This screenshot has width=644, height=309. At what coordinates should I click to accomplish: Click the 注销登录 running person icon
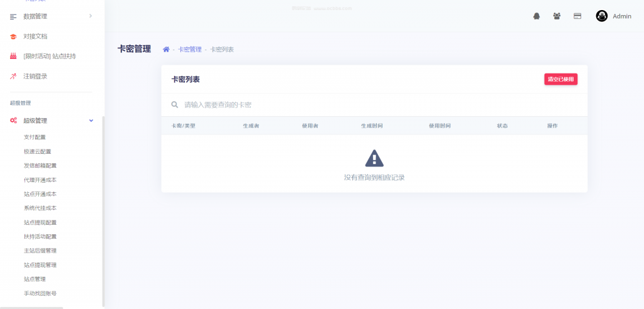click(14, 77)
